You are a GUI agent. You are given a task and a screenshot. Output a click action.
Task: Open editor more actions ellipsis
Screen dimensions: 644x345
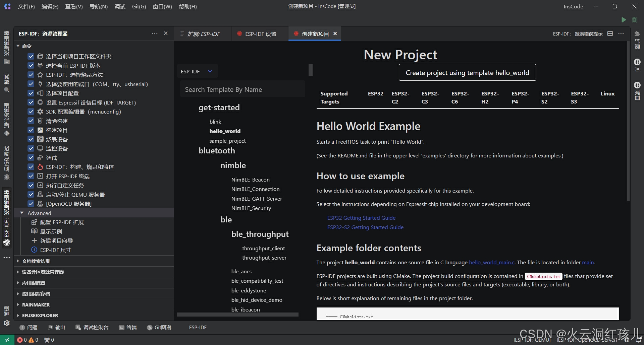pyautogui.click(x=621, y=33)
